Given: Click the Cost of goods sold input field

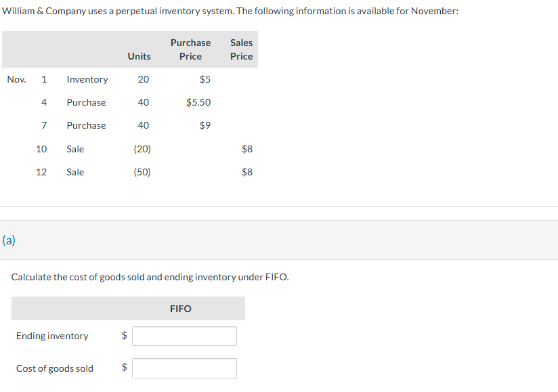Looking at the screenshot, I should pyautogui.click(x=184, y=368).
